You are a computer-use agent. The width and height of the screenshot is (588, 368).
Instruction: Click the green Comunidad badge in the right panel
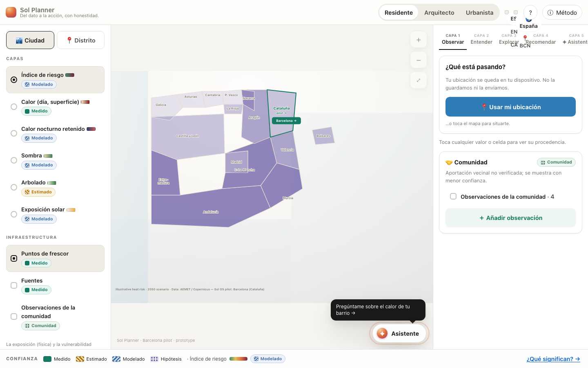pyautogui.click(x=556, y=162)
